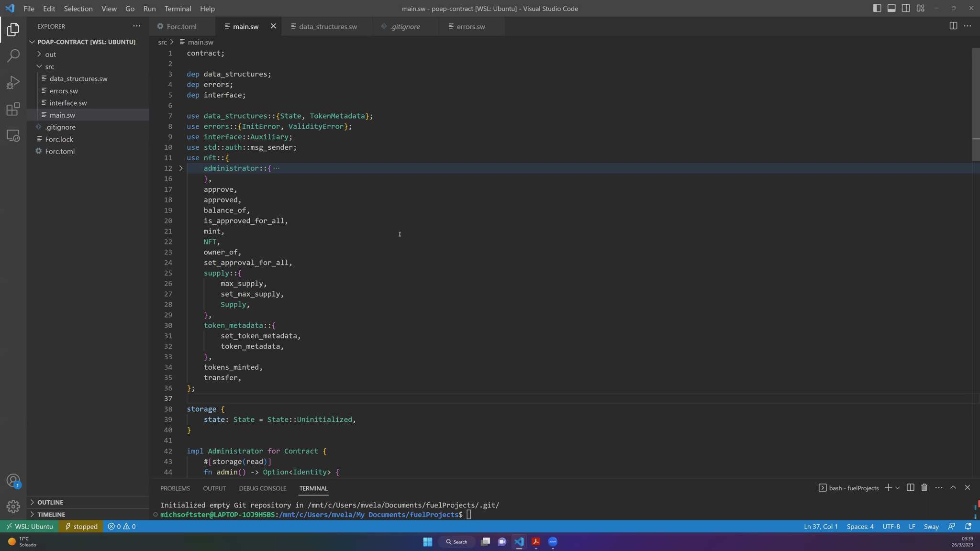Viewport: 980px width, 551px height.
Task: Expand the OUTLINE section
Action: [x=88, y=502]
